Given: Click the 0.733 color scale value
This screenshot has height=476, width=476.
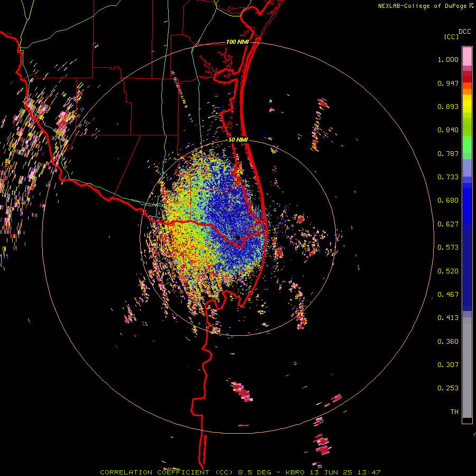Looking at the screenshot, I should tap(448, 177).
